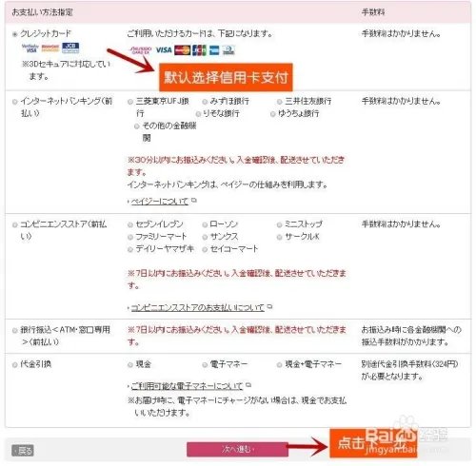Click J/Secure JCB logo under クレジットカード

[x=70, y=48]
